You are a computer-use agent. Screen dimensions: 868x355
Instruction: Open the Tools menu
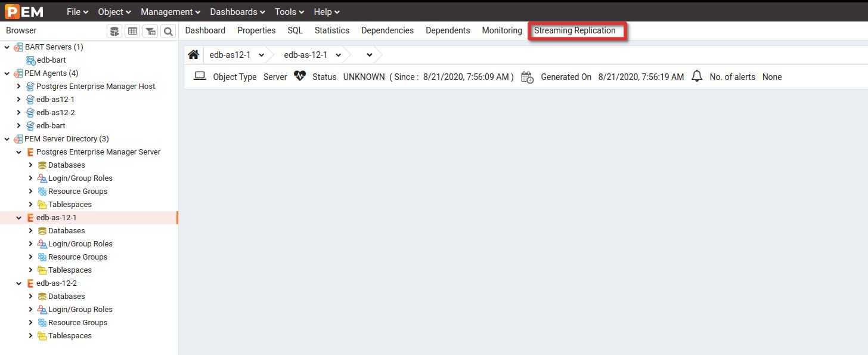point(289,12)
